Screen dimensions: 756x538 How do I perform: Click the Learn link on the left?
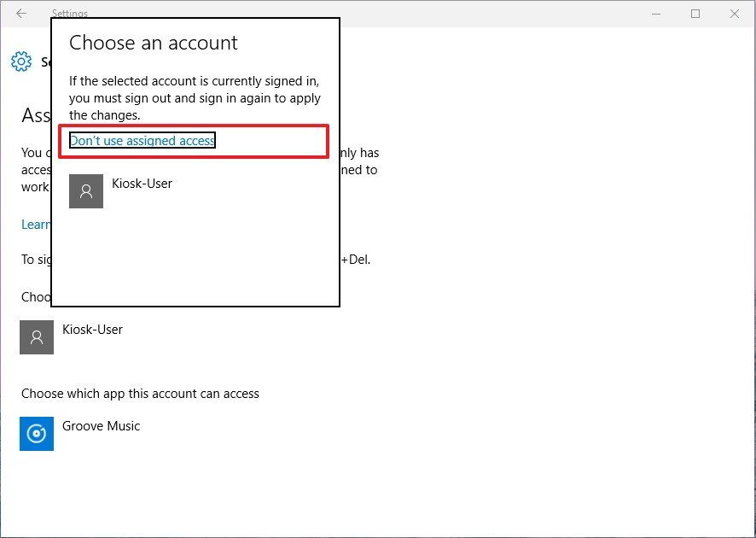click(34, 224)
